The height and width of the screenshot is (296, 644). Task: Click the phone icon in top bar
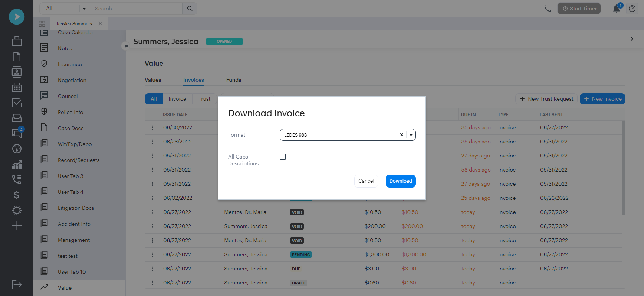[547, 9]
